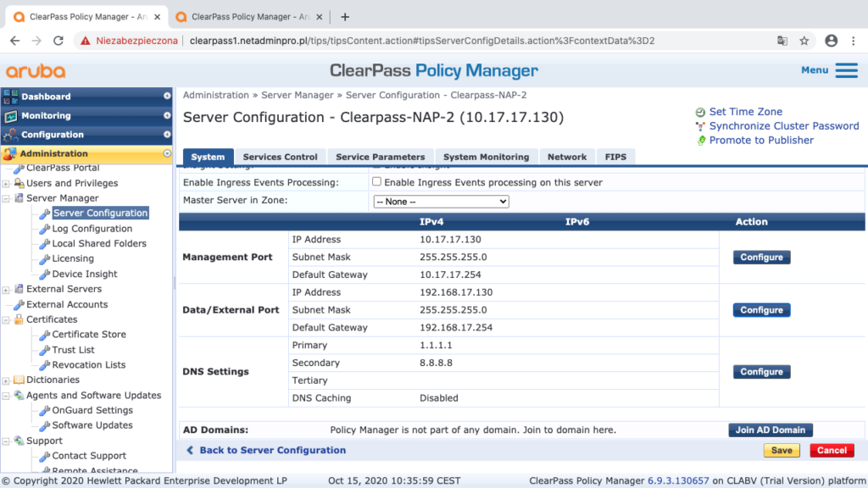Click the not-secure warning icon in address bar
The image size is (868, 488).
86,41
